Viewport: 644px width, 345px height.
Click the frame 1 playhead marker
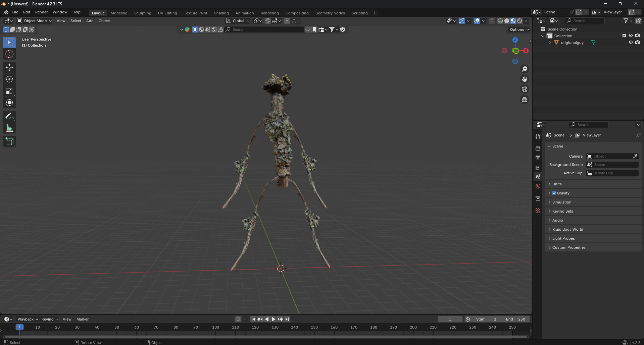[19, 327]
